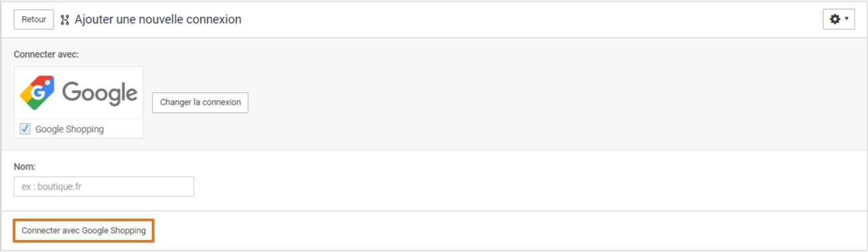Expand the caret arrow beside the gear
Viewport: 868px width, 252px height.
tap(847, 19)
